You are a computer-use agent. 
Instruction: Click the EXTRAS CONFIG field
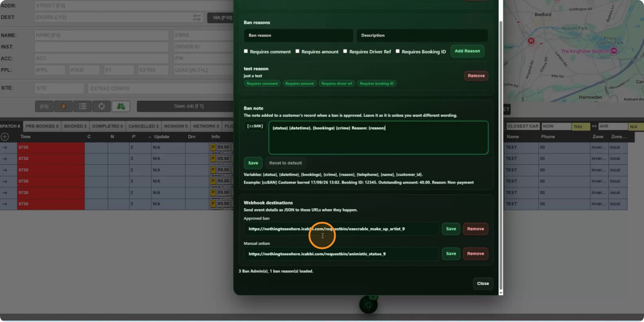[160, 88]
